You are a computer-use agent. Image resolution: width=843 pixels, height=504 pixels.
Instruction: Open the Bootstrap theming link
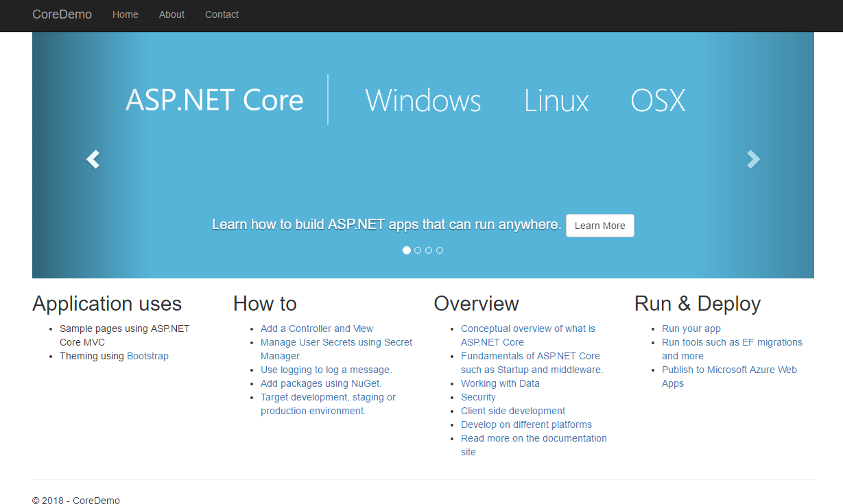147,356
